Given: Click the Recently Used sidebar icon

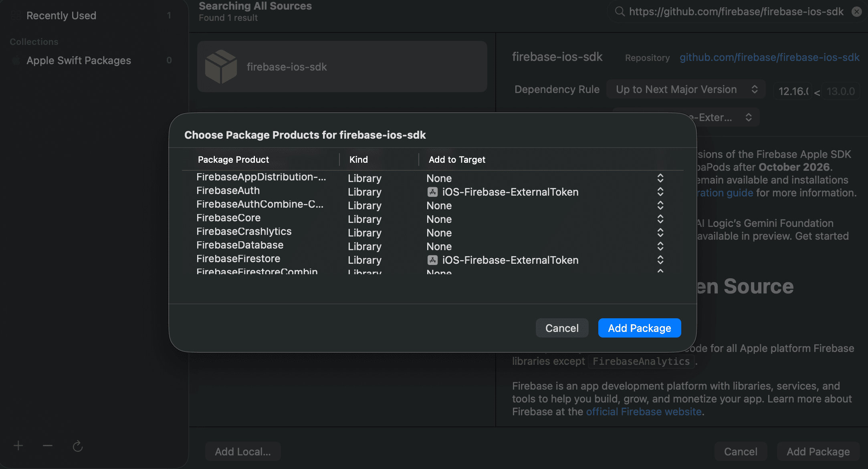Looking at the screenshot, I should [x=16, y=16].
